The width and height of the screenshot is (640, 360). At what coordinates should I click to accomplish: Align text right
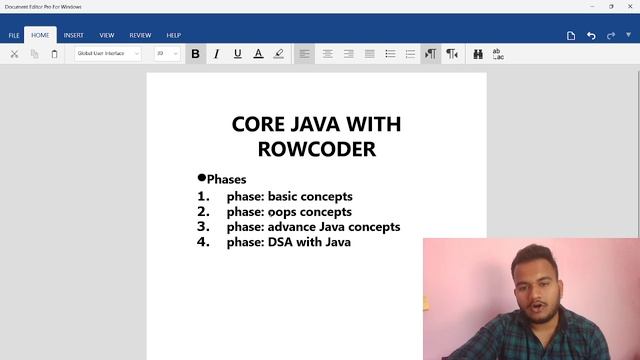pyautogui.click(x=349, y=54)
